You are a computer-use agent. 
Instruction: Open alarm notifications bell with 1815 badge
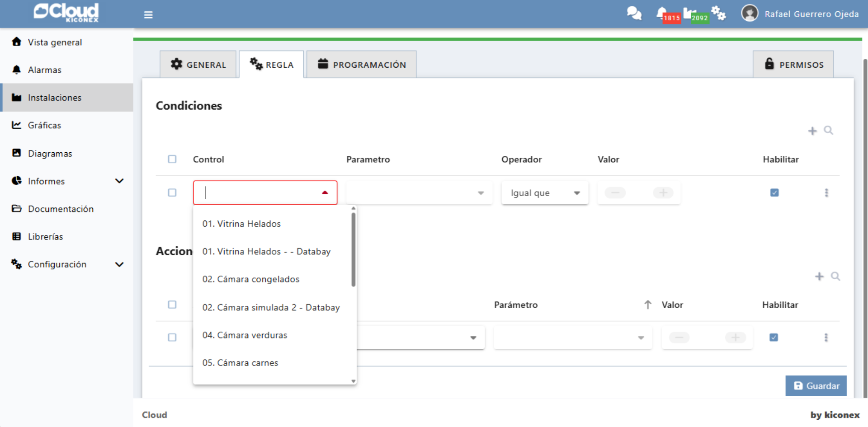click(662, 14)
